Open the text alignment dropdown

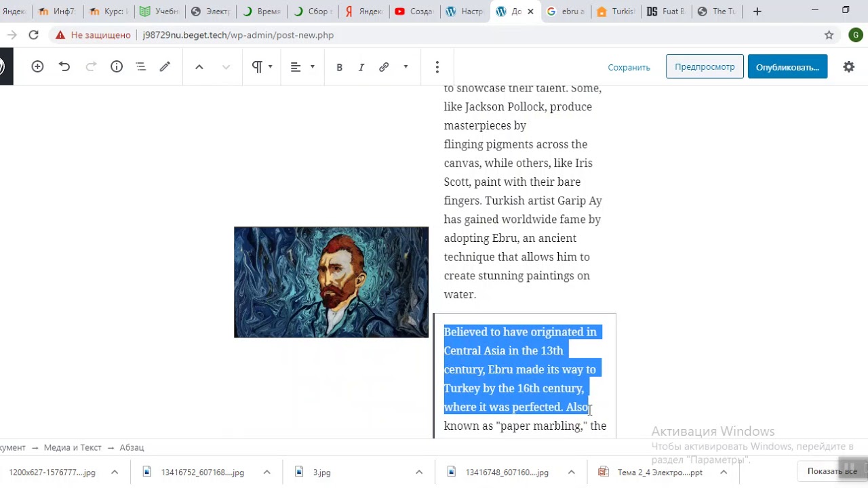click(302, 66)
